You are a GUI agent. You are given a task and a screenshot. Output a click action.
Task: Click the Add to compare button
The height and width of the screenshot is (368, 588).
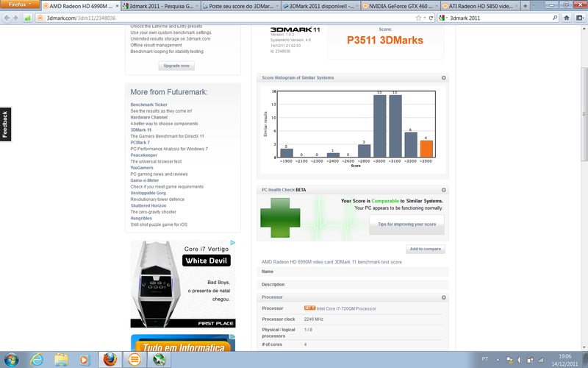(426, 249)
